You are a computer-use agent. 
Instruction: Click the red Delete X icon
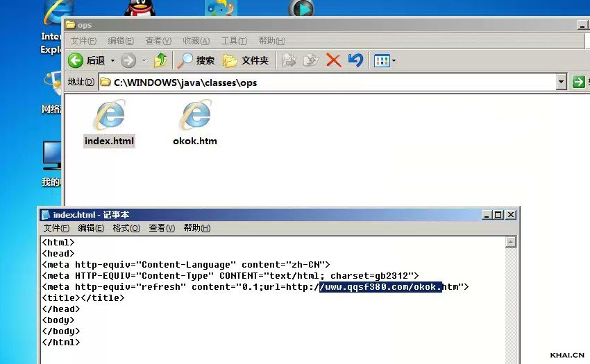coord(333,60)
